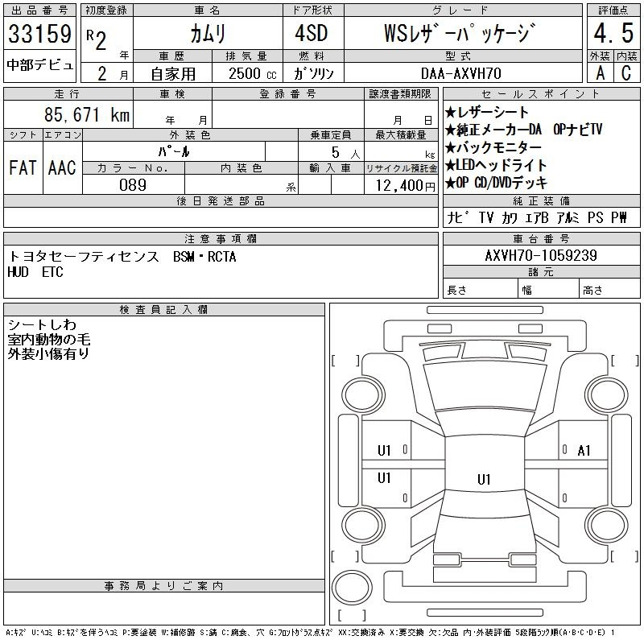Image resolution: width=644 pixels, height=644 pixels.
Task: Click the A1 damage mark on the diagram
Action: (x=584, y=451)
